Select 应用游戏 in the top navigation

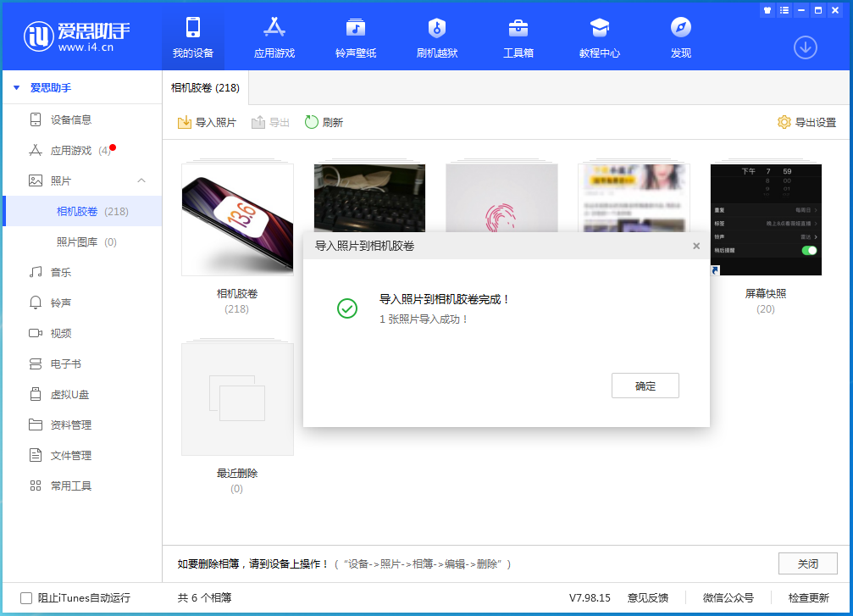(274, 37)
